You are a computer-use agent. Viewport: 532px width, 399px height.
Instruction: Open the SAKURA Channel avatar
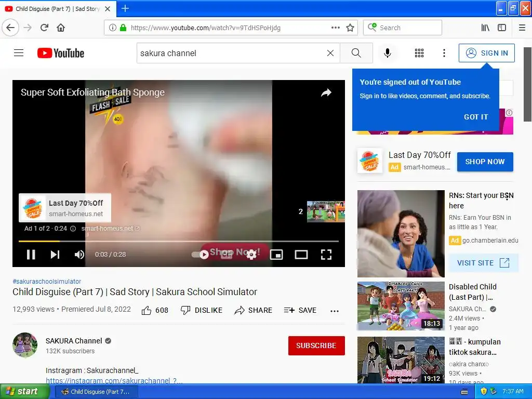point(25,345)
